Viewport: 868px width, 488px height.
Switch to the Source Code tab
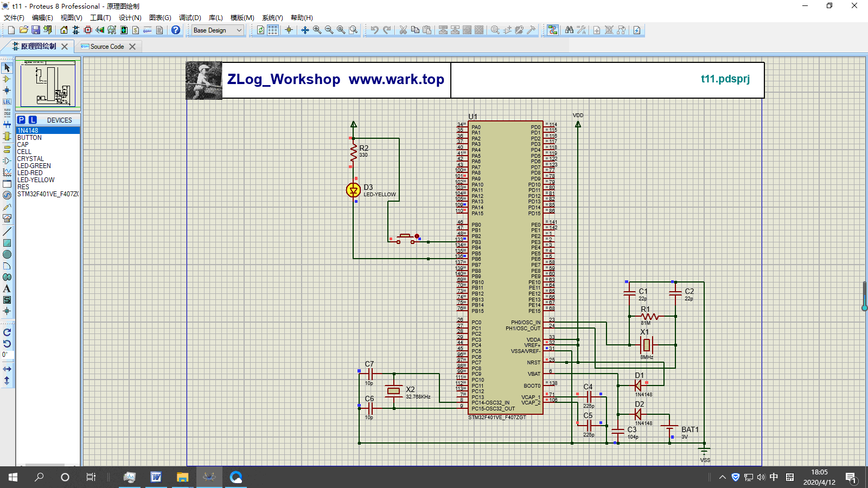coord(107,47)
